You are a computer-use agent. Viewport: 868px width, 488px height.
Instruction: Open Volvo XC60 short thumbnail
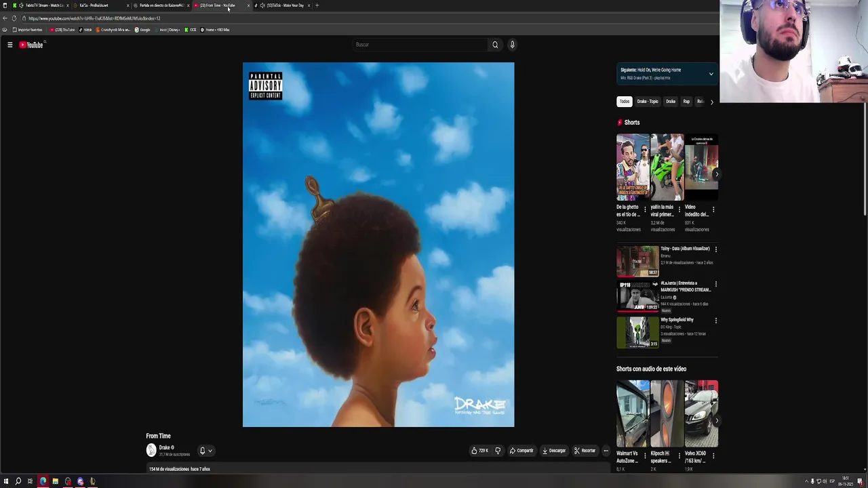[x=701, y=413]
